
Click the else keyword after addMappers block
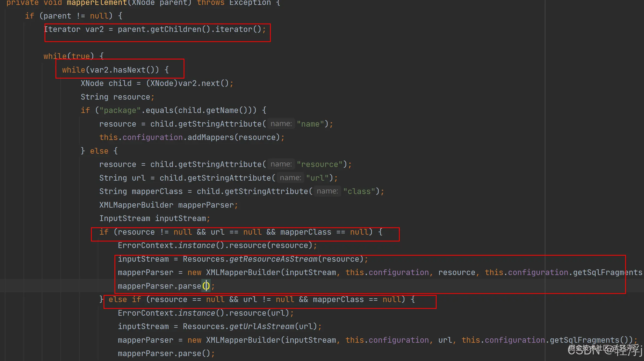pos(99,151)
